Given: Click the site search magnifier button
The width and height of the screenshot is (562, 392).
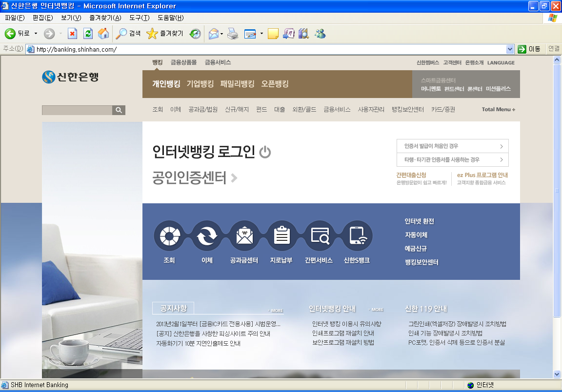Looking at the screenshot, I should (x=119, y=110).
